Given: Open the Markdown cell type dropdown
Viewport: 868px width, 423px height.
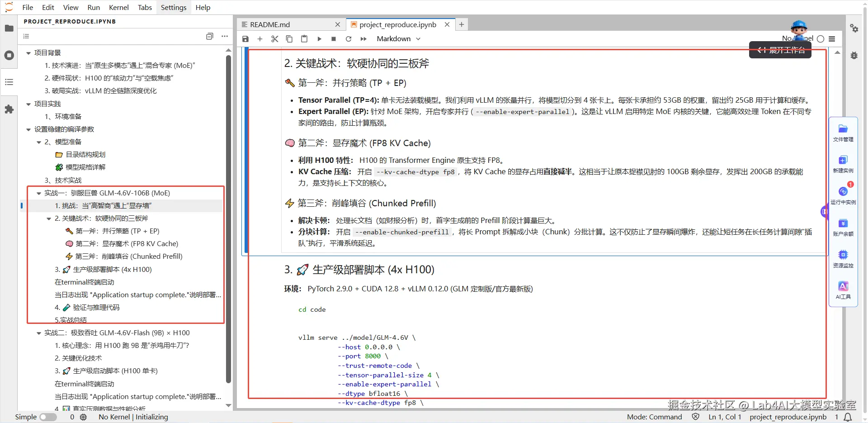Looking at the screenshot, I should 398,39.
